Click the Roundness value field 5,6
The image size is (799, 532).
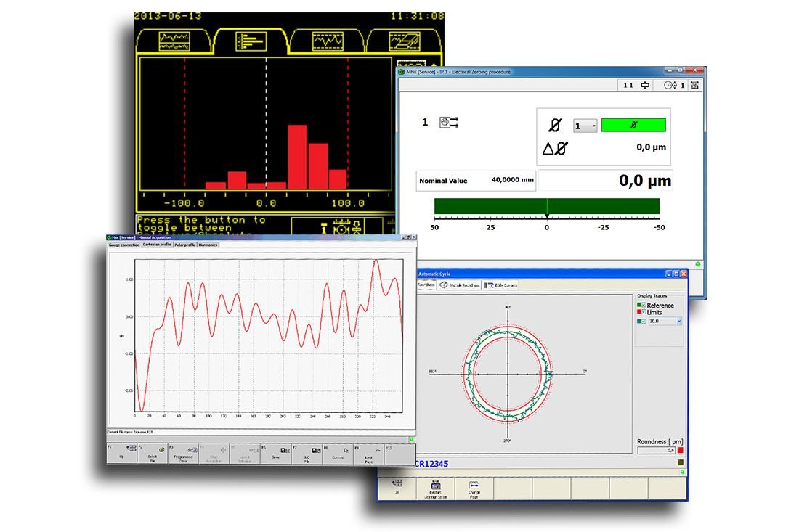[657, 451]
